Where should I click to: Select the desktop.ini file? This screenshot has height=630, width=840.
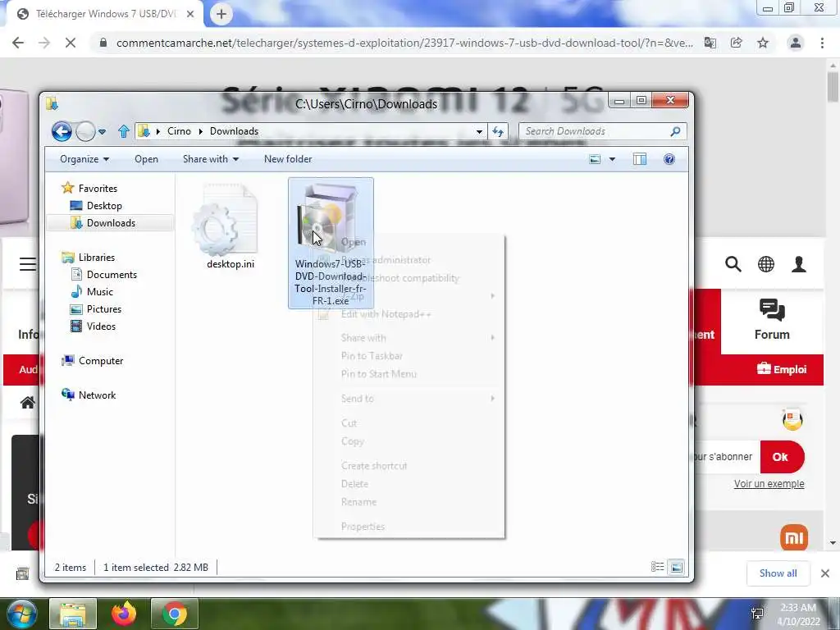(x=231, y=226)
